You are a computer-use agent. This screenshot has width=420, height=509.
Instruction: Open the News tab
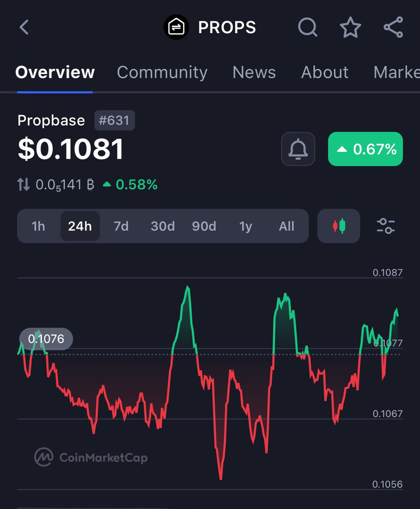254,72
